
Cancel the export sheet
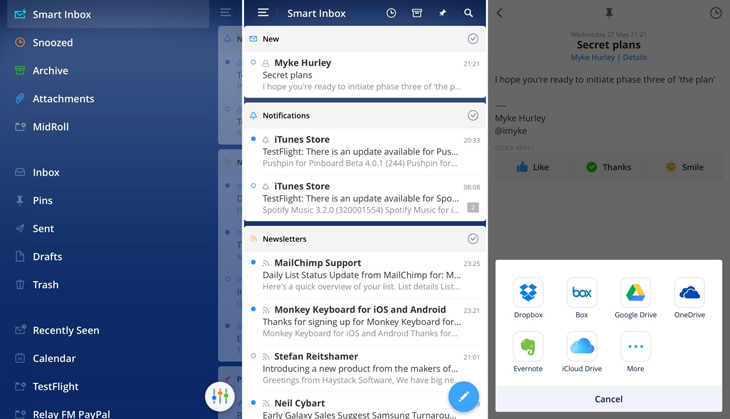608,399
